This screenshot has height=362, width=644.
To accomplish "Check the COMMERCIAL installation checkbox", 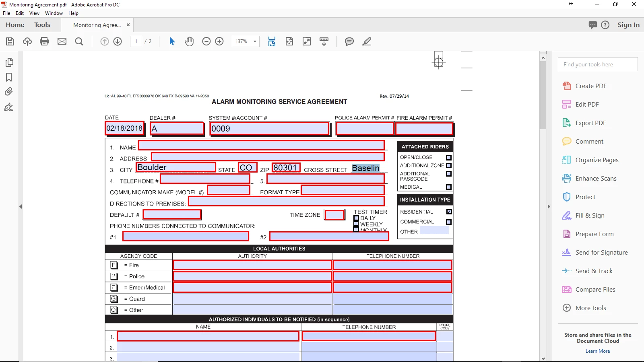I will click(x=449, y=222).
